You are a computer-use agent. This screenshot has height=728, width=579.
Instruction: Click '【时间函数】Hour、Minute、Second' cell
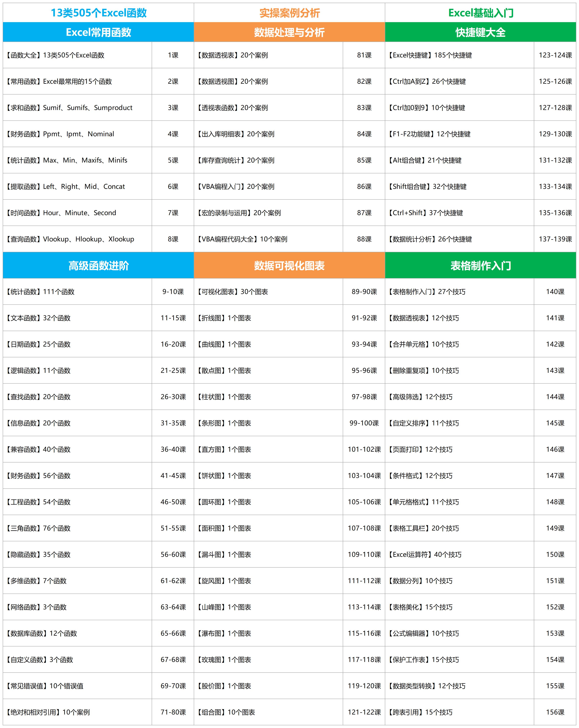pos(78,213)
